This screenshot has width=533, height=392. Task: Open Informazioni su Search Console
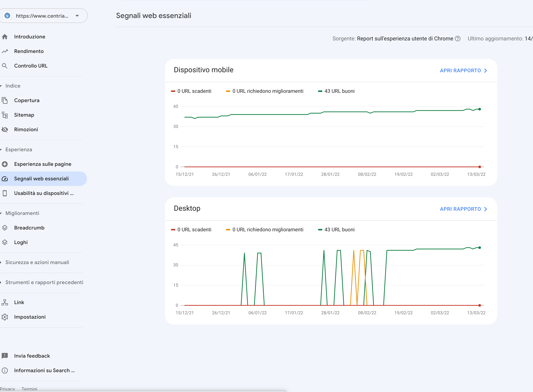tap(44, 370)
